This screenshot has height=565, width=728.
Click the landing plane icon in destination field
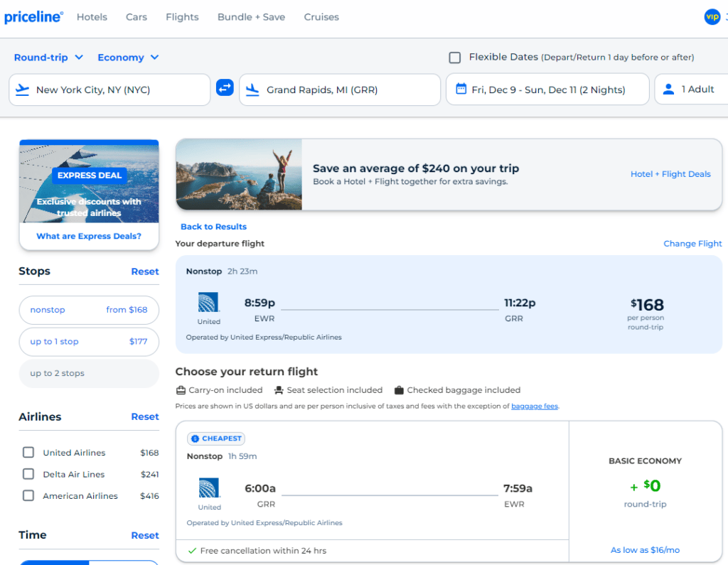[x=252, y=90]
